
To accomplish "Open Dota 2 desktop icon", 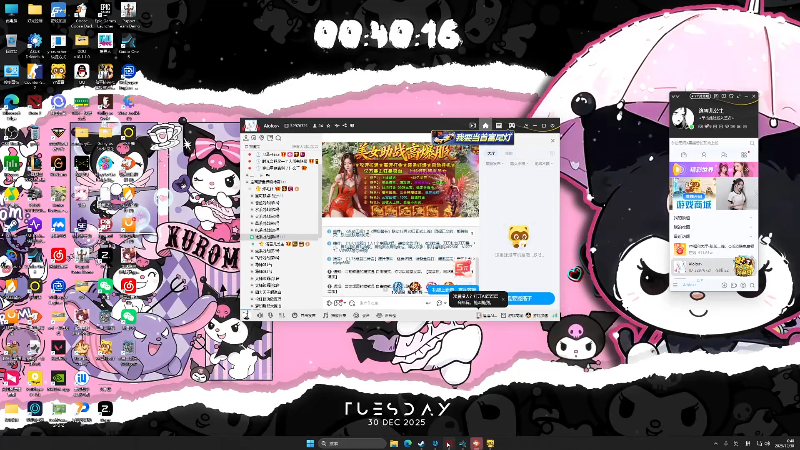I will pyautogui.click(x=35, y=104).
